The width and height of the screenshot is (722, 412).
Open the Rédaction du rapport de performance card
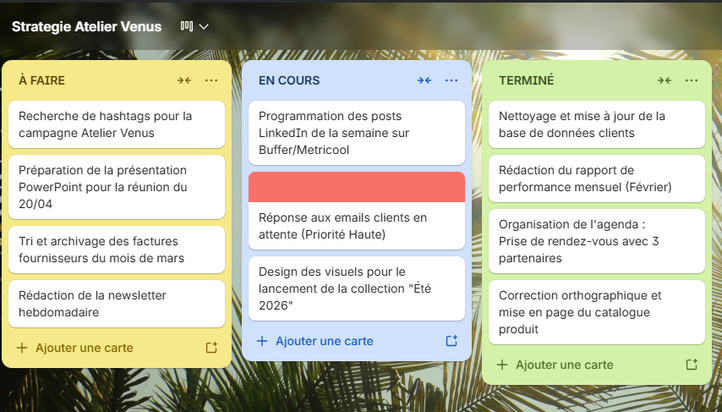click(x=596, y=179)
